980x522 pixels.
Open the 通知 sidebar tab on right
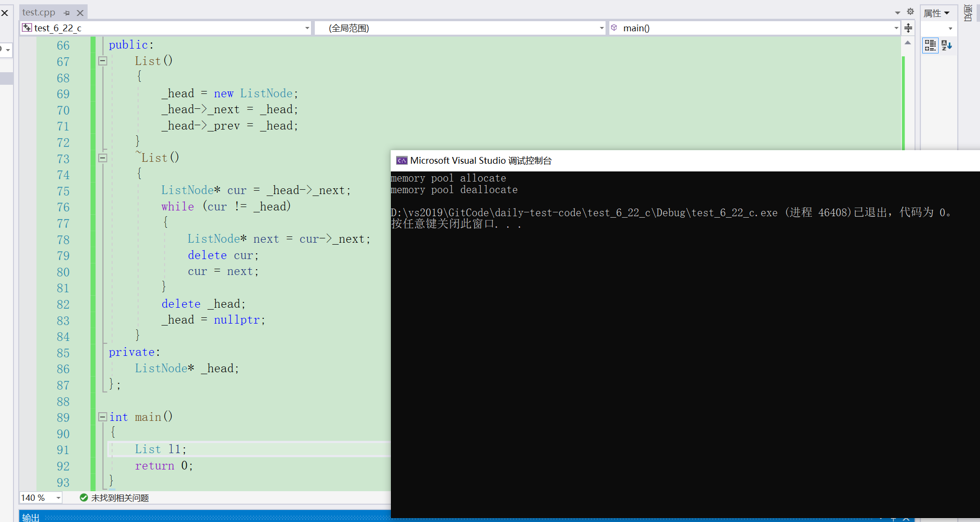click(968, 13)
